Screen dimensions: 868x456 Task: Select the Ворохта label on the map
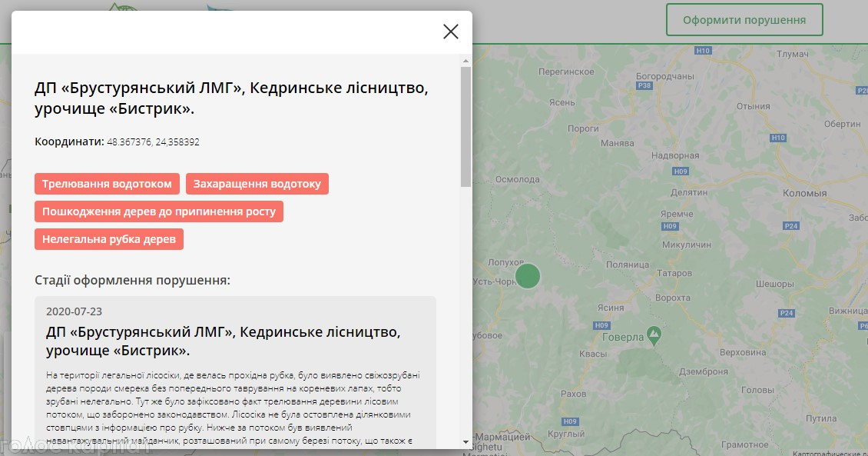coord(672,297)
